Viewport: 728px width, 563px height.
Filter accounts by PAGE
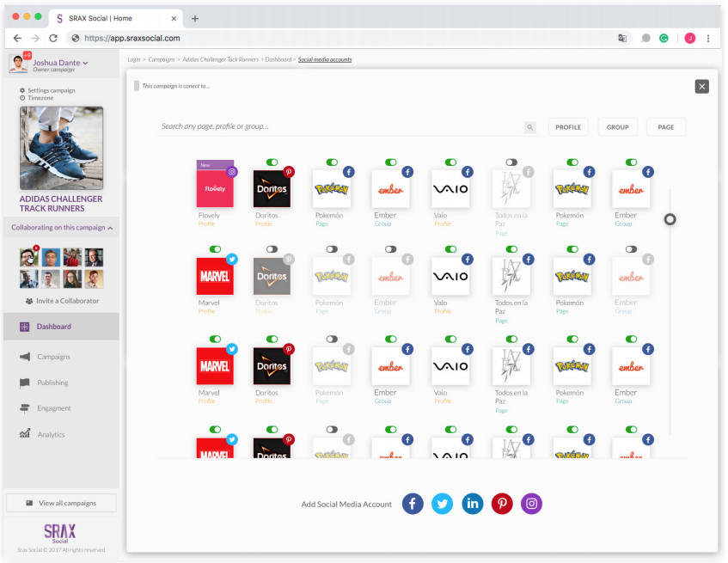tap(666, 127)
